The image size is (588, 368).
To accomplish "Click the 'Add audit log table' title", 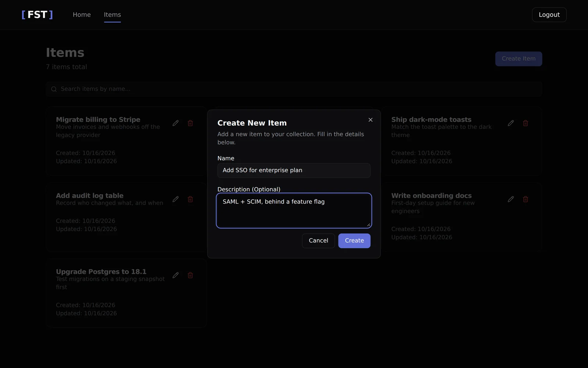I will click(x=90, y=196).
